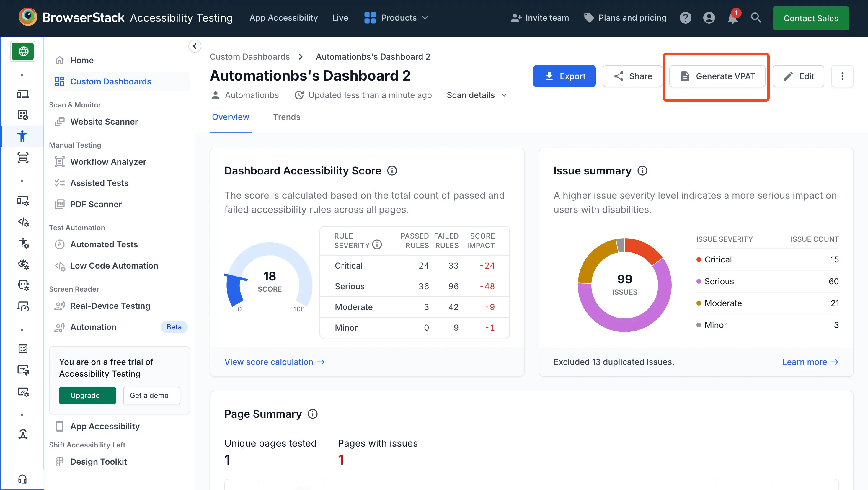Click info icon beside Dashboard Accessibility Score
Image resolution: width=868 pixels, height=490 pixels.
click(392, 171)
